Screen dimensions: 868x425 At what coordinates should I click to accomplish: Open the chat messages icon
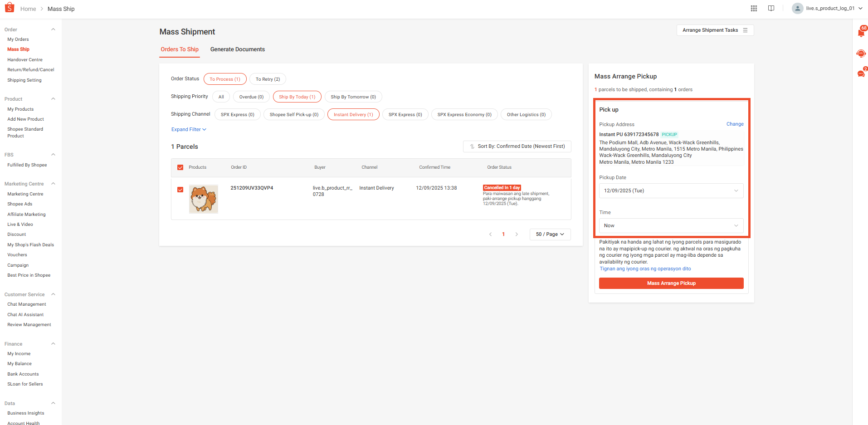coord(861,73)
